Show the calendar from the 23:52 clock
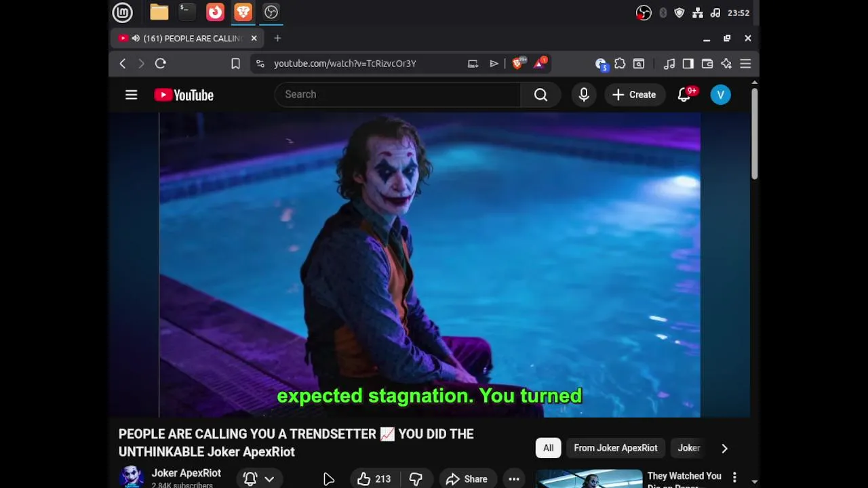The width and height of the screenshot is (868, 488). tap(738, 13)
